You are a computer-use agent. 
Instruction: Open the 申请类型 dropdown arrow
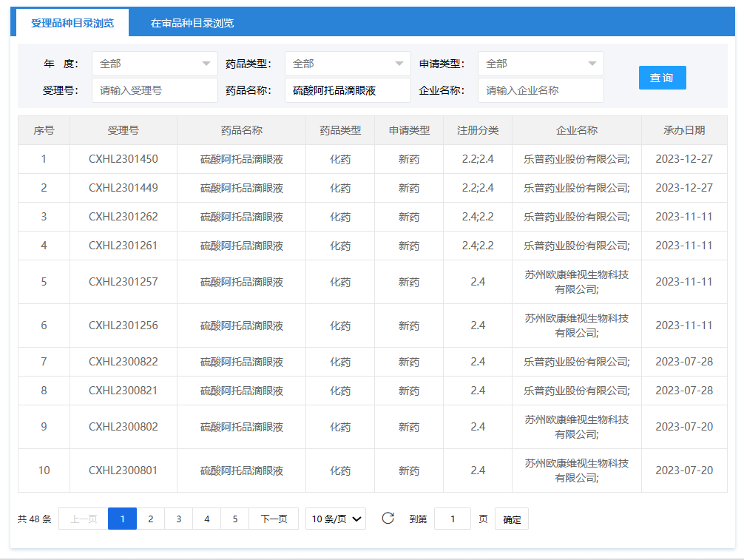[x=593, y=64]
